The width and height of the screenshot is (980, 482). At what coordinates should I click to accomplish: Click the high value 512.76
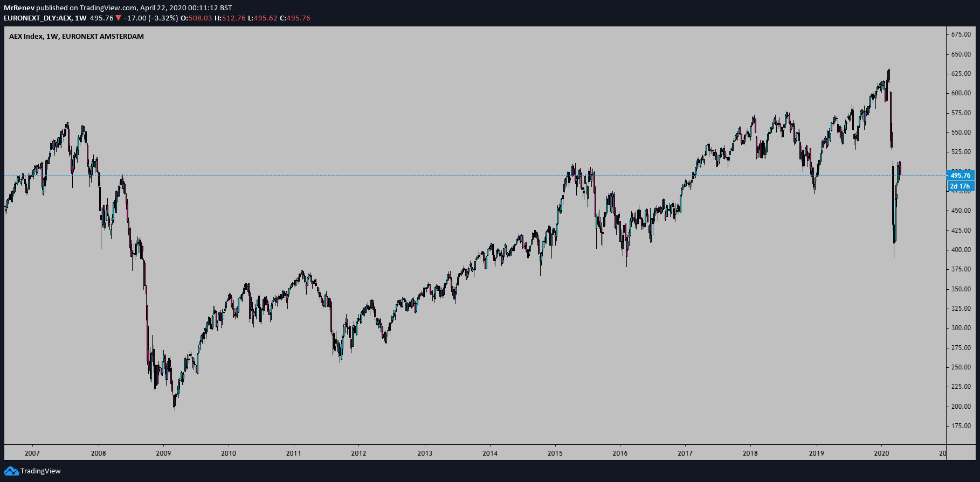pos(233,18)
